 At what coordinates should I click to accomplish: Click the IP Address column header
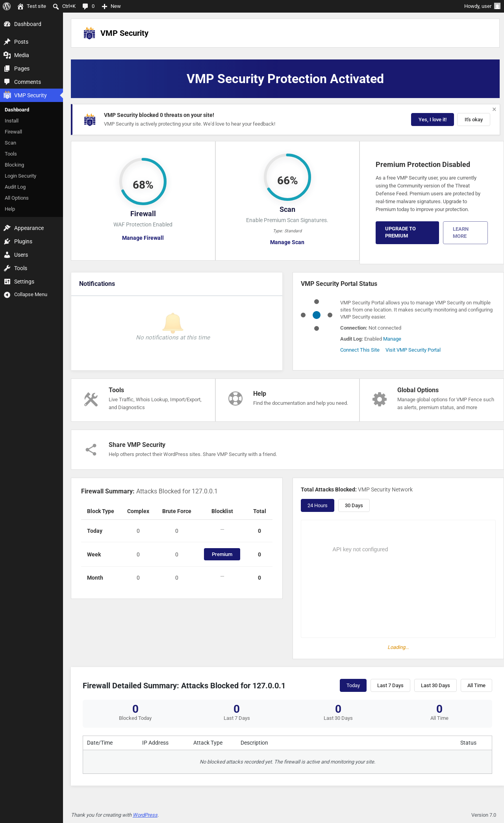click(x=155, y=743)
